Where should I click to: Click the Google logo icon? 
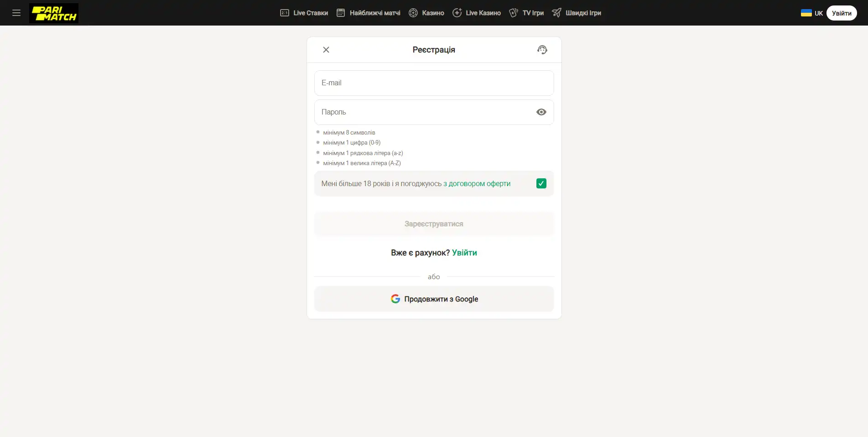click(395, 299)
